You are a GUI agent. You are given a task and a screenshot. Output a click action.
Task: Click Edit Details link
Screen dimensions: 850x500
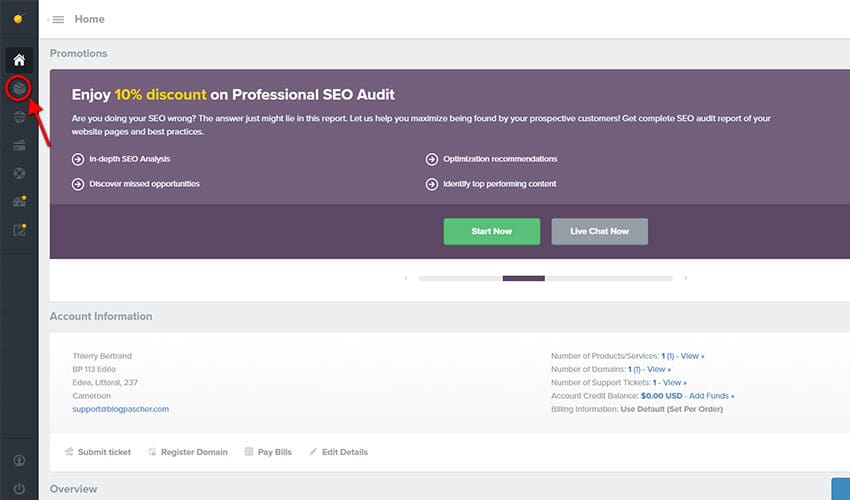coord(345,452)
